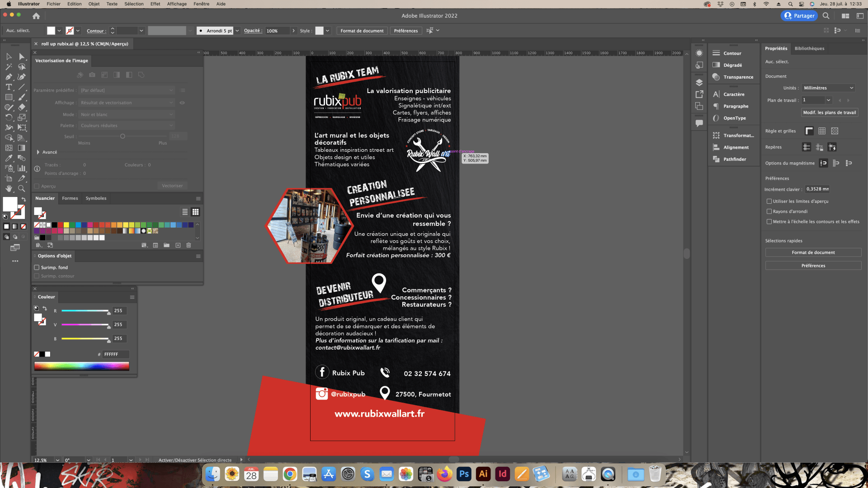Check Rayons d'arrondi option

(x=769, y=211)
